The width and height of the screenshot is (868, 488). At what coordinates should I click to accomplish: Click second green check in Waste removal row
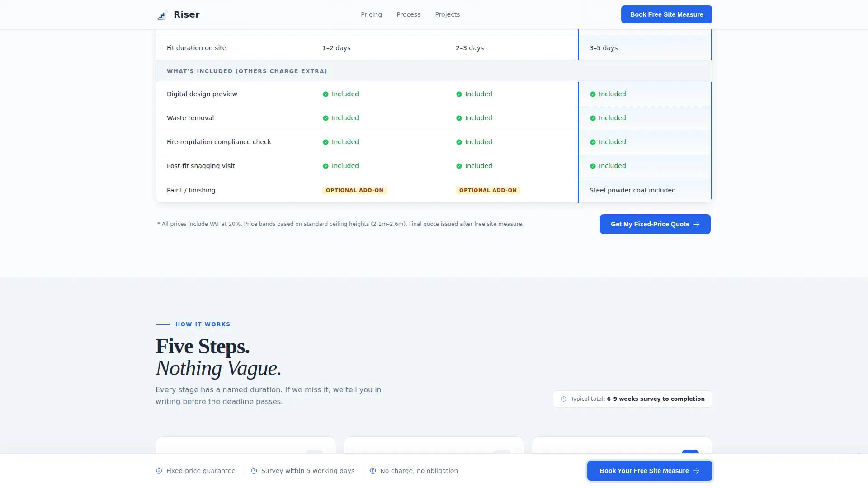coord(459,118)
